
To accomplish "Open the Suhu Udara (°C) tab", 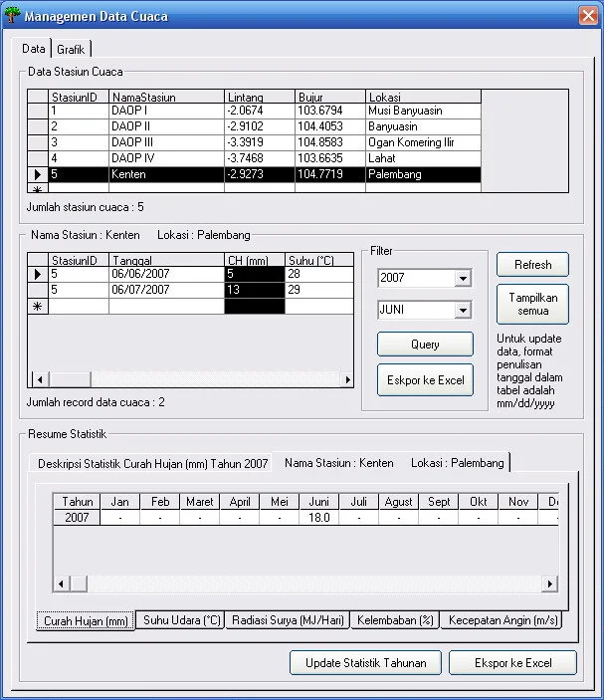I will [x=181, y=620].
